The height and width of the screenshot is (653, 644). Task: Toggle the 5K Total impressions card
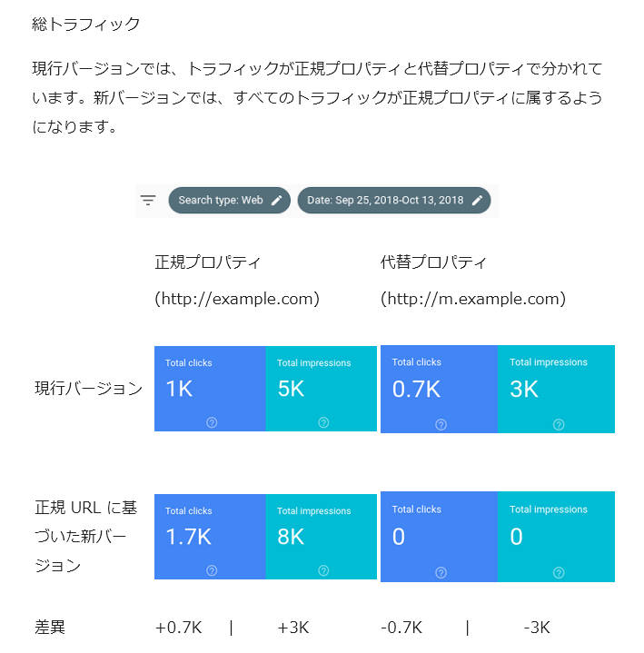[322, 389]
